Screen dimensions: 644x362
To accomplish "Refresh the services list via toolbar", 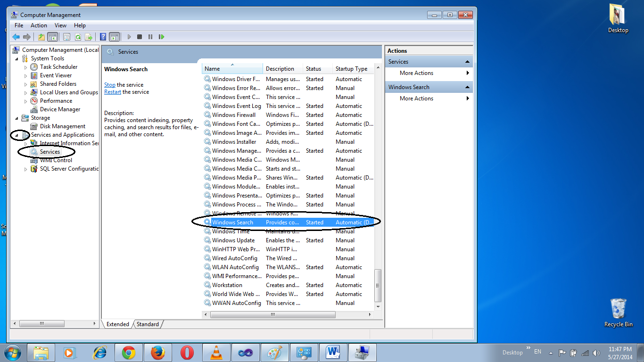I will pos(77,37).
